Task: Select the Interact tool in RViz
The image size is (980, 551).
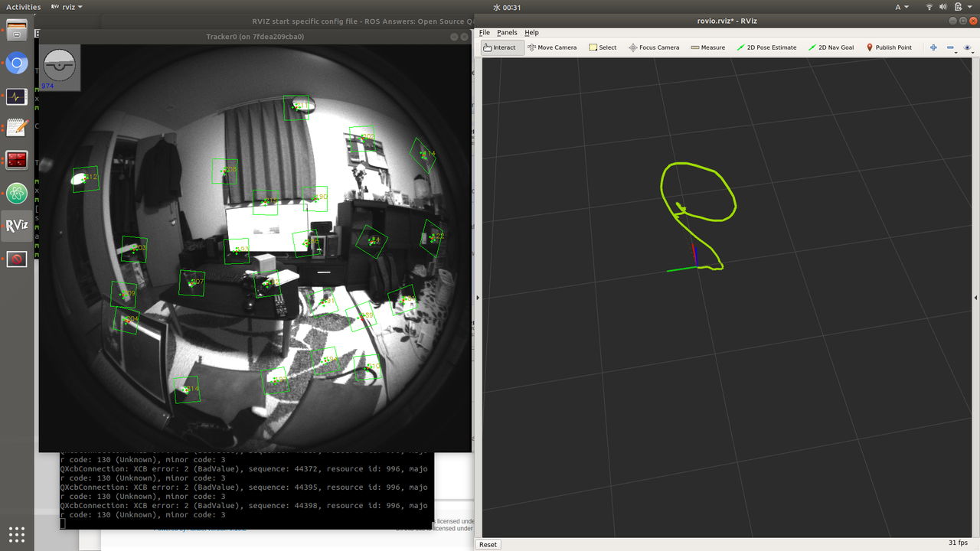Action: tap(501, 47)
